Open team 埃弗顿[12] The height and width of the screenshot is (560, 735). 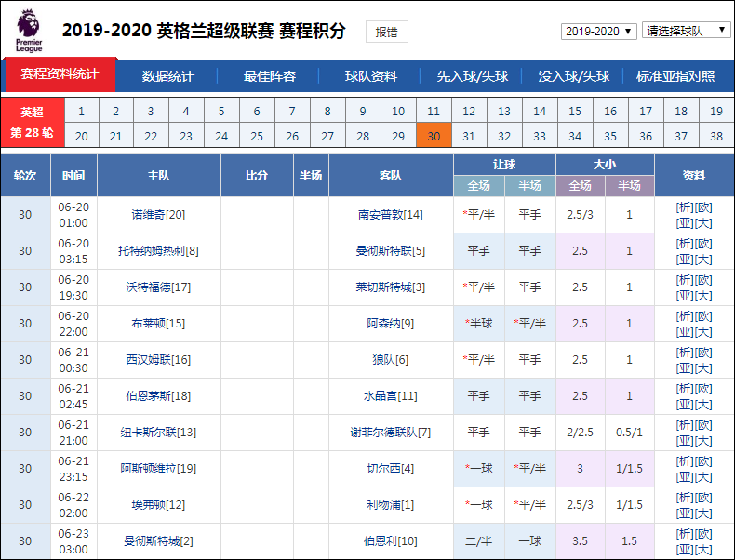tap(158, 505)
